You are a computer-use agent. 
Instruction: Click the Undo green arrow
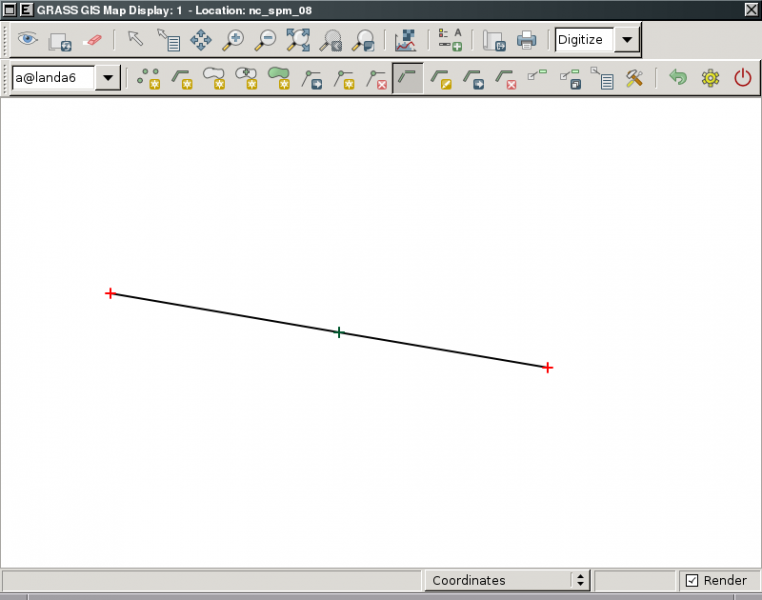coord(678,78)
